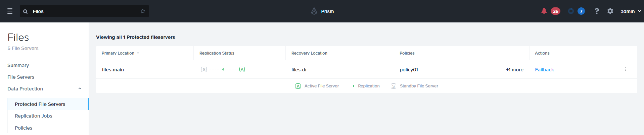Open alerts via the bell icon
Viewport: 644px width, 135px height.
(x=544, y=11)
